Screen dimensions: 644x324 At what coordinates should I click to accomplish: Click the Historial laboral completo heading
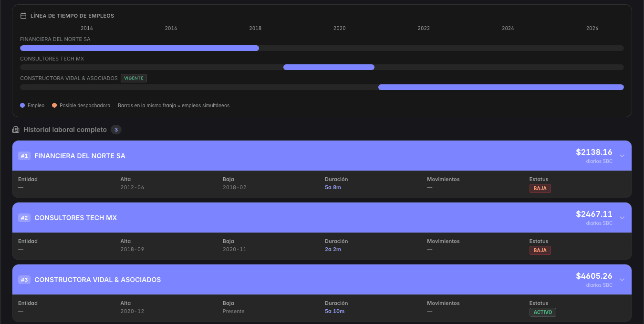(65, 130)
